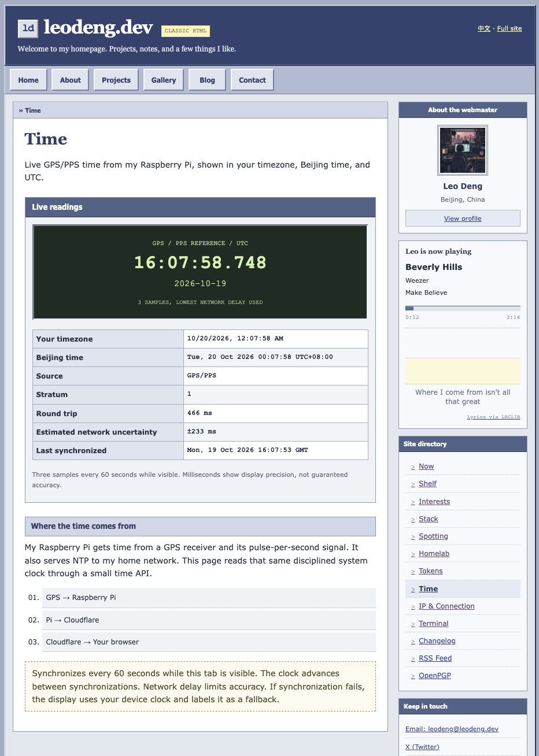Click the 'Where the time comes from' heading
This screenshot has width=539, height=756.
coord(200,527)
